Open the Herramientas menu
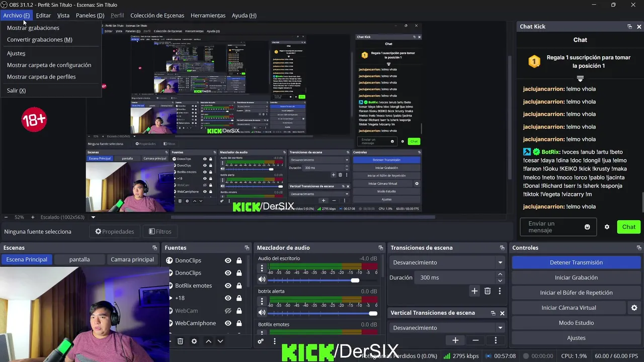644x362 pixels. click(208, 15)
